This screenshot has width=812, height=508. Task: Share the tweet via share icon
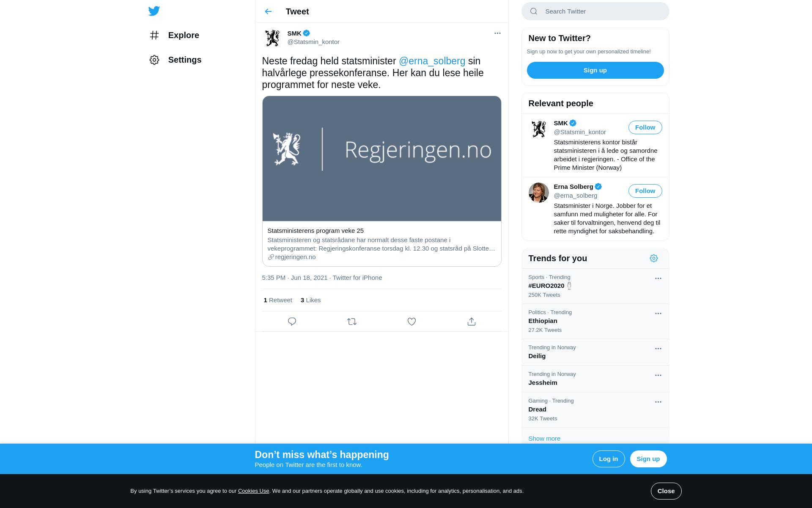(472, 322)
